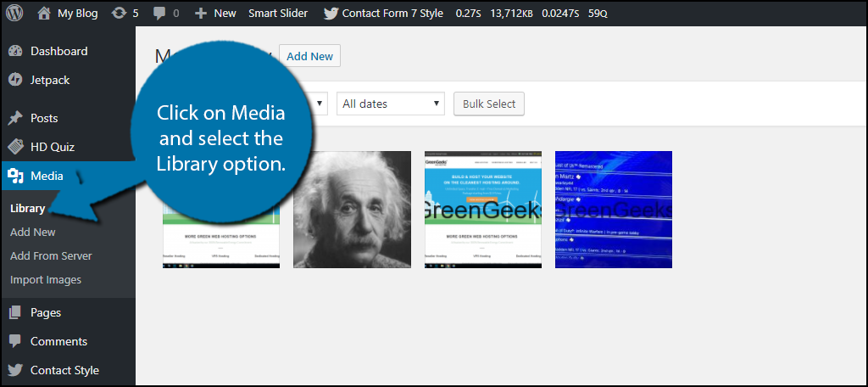Open Smart Slider from admin bar

tap(278, 14)
